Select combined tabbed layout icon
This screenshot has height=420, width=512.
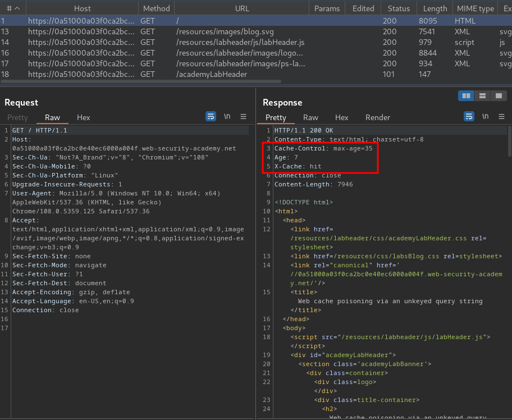[x=499, y=95]
